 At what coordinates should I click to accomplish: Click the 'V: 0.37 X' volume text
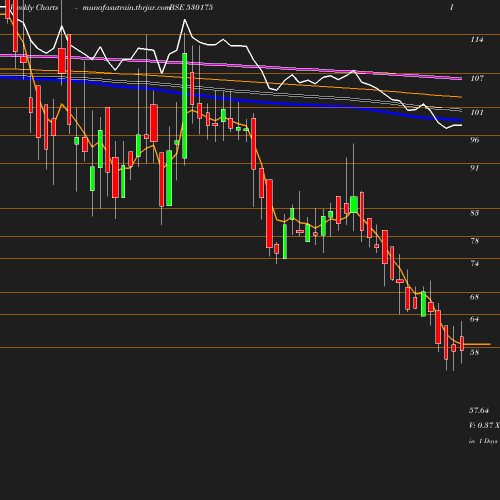(x=484, y=425)
